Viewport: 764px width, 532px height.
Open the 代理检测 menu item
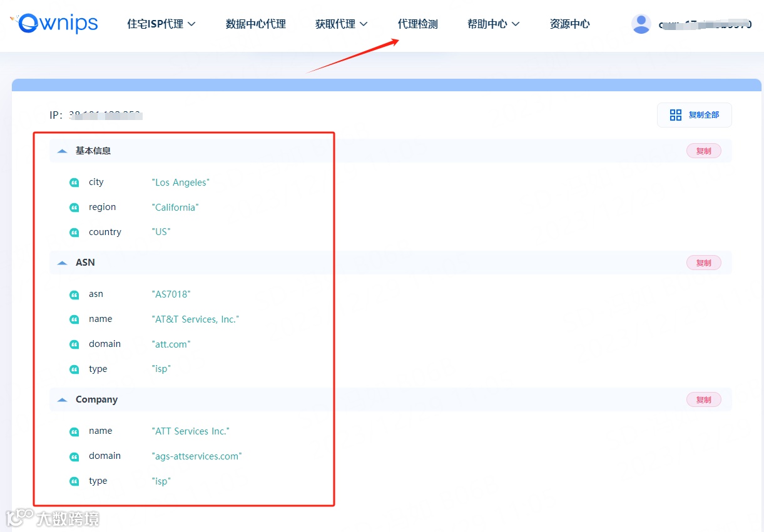[x=418, y=24]
